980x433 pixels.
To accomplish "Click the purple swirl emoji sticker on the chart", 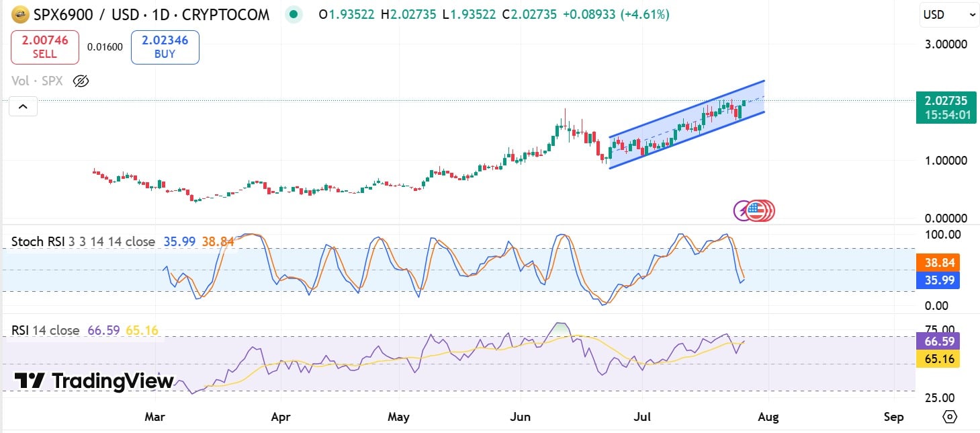I will tap(742, 210).
